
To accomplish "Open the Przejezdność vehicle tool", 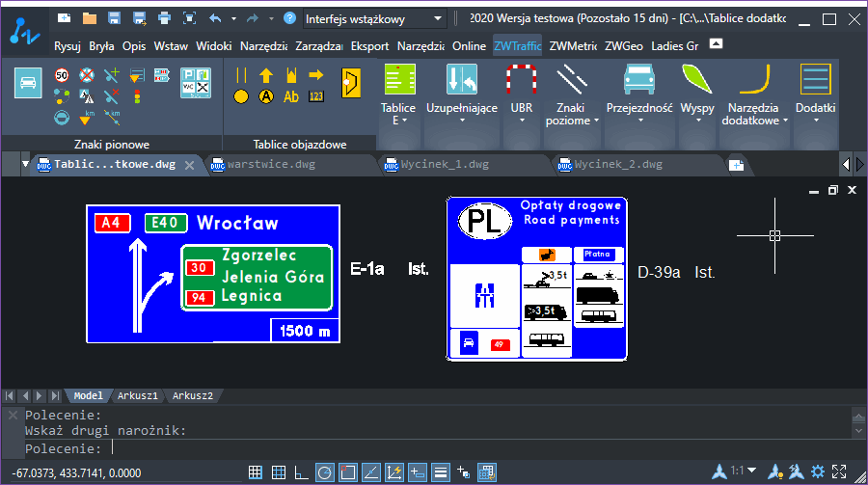I will coord(639,94).
